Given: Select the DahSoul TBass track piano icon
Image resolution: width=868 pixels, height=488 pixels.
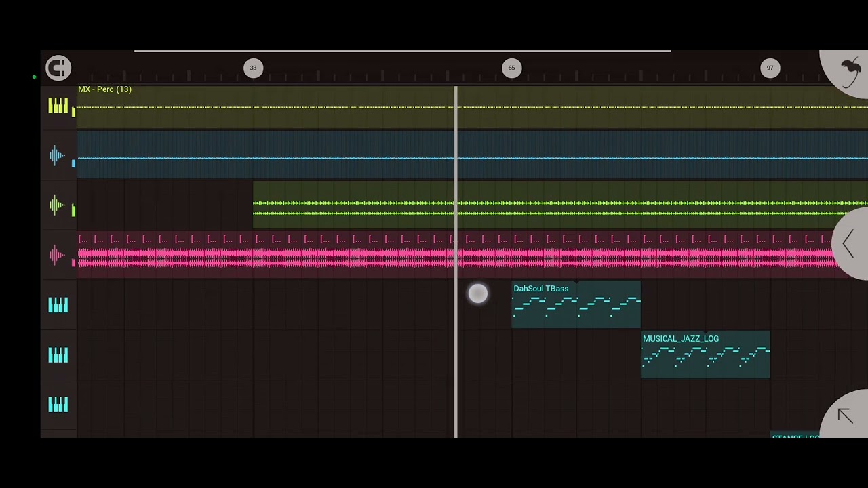Looking at the screenshot, I should (x=58, y=306).
